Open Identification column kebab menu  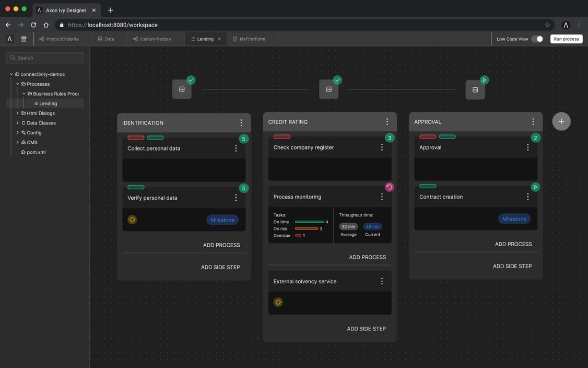241,123
